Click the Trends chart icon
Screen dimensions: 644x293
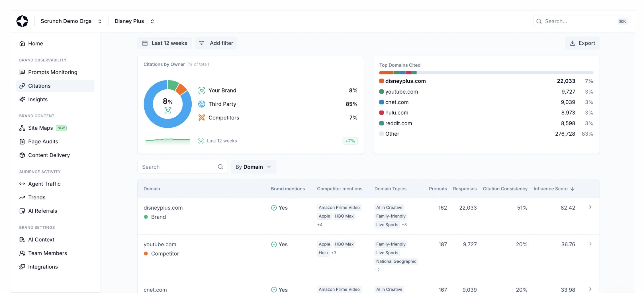coord(22,197)
